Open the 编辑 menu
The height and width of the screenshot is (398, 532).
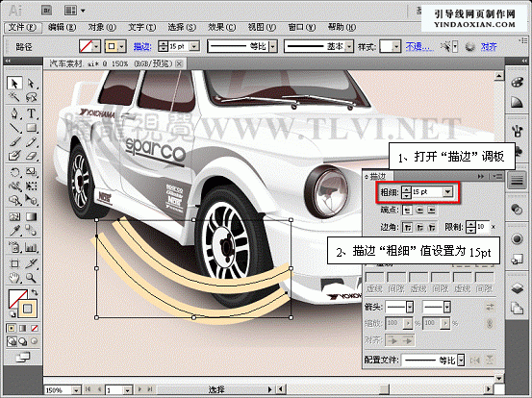coord(62,27)
